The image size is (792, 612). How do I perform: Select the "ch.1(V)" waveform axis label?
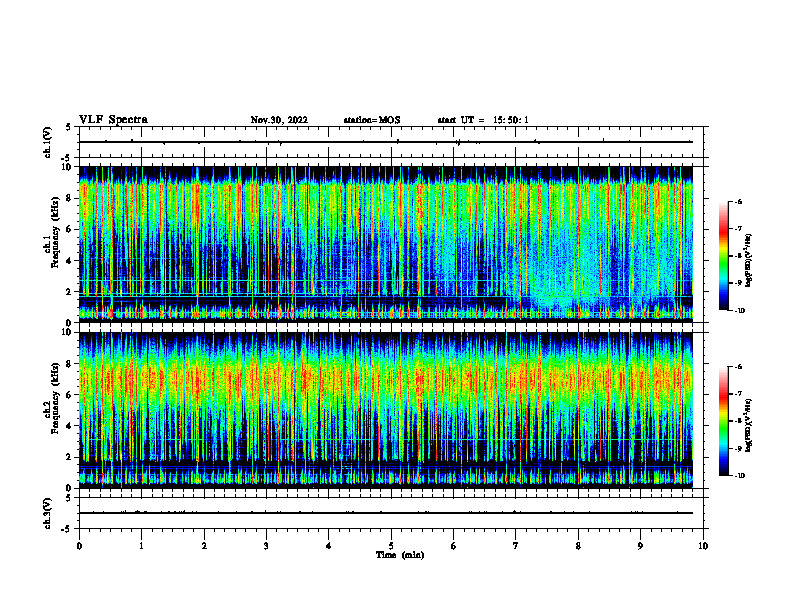pos(47,142)
